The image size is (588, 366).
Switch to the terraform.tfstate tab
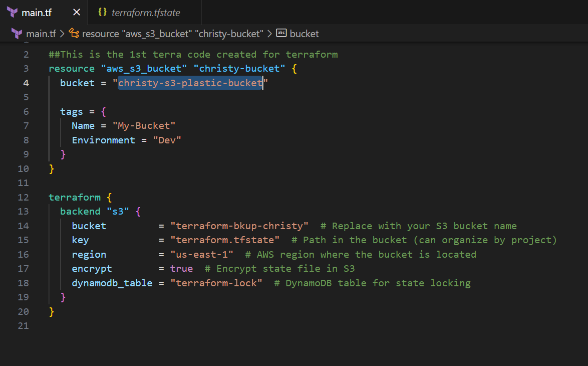tap(145, 12)
